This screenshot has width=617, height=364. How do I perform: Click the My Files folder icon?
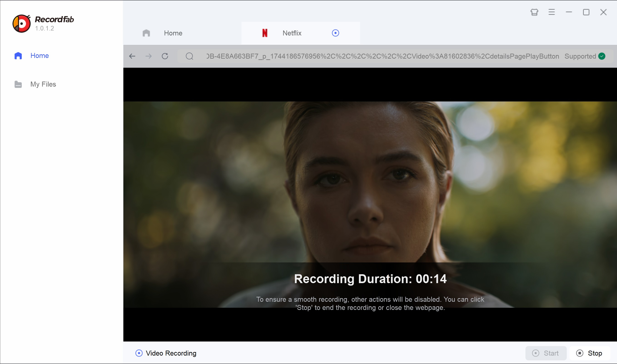coord(18,84)
